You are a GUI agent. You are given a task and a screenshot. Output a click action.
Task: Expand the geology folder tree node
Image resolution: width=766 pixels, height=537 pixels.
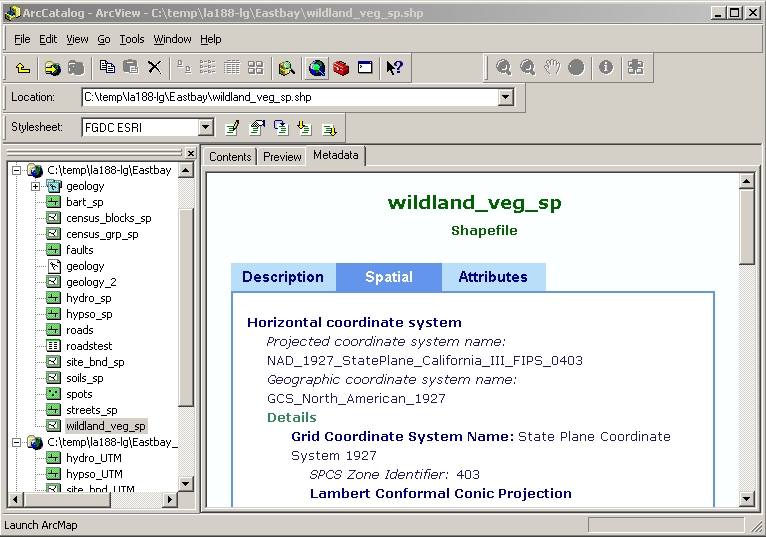pos(36,186)
